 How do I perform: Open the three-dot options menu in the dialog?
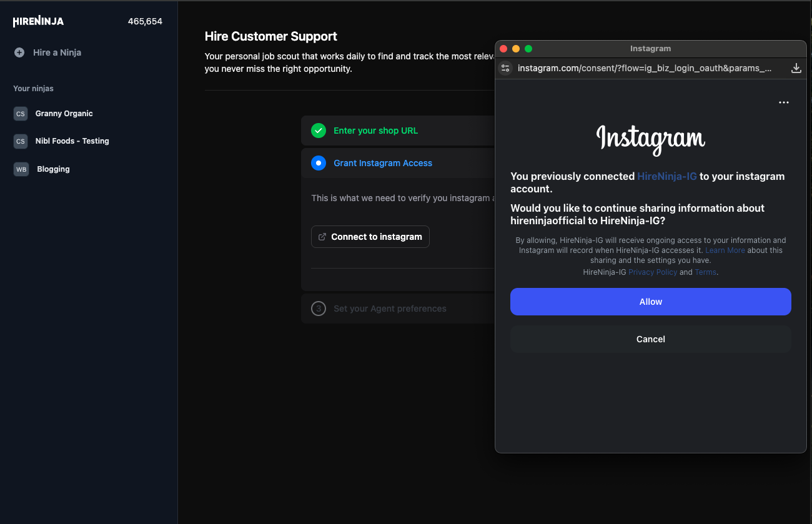click(x=784, y=102)
